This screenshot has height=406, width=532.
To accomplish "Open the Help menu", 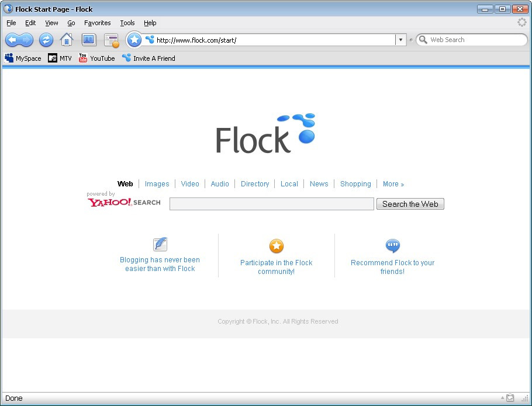I will point(150,23).
